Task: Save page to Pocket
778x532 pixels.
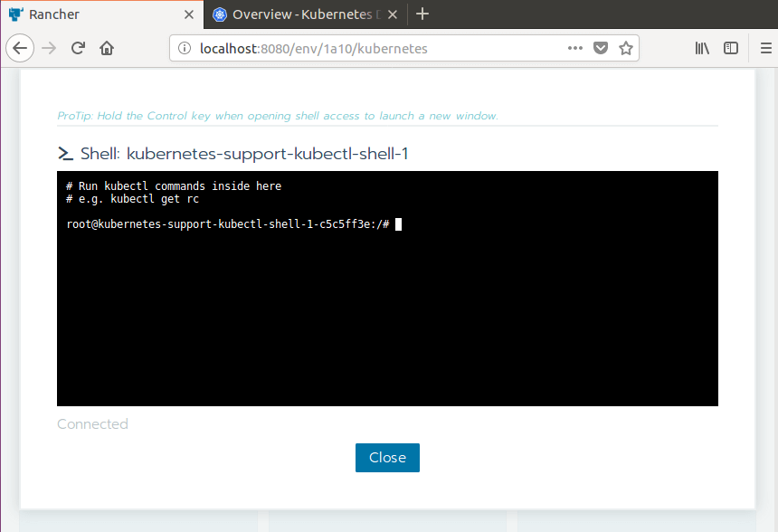Action: (601, 48)
